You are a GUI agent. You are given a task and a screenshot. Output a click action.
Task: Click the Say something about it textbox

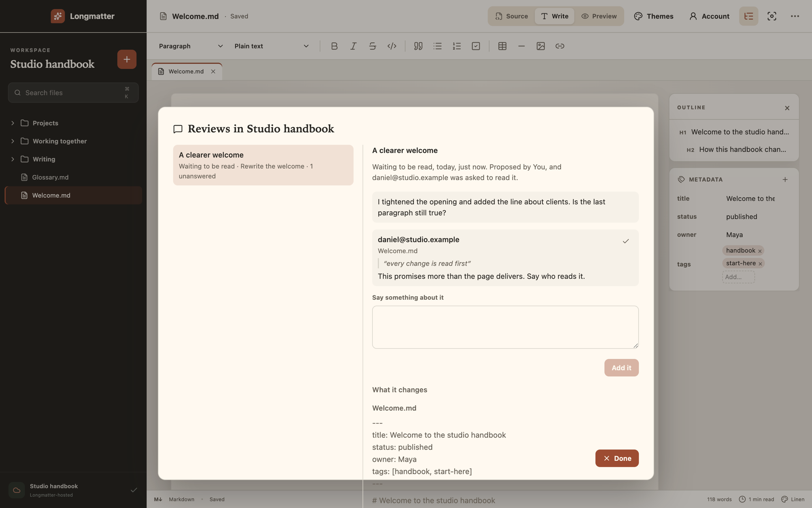pos(505,327)
